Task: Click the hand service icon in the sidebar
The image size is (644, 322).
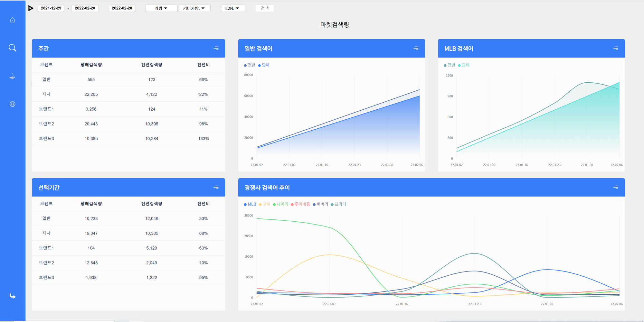Action: coord(12,76)
